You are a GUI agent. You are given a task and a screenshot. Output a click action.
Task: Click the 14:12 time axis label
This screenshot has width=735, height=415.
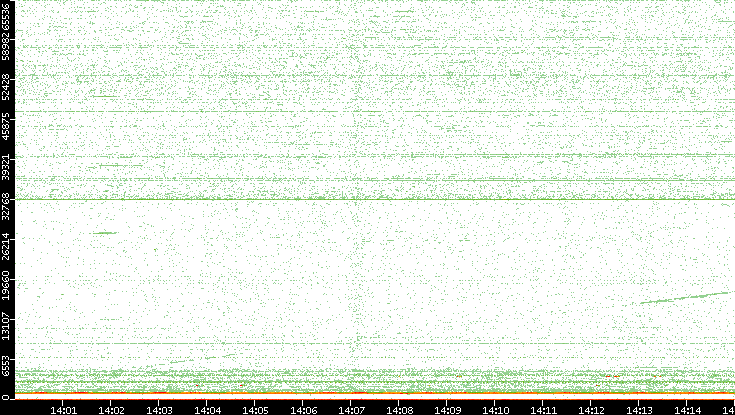[592, 410]
